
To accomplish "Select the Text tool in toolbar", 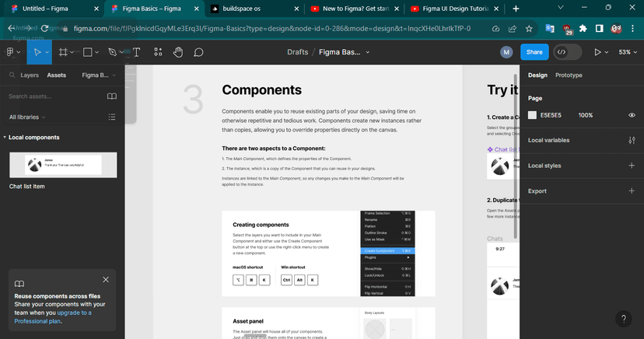I will [137, 52].
